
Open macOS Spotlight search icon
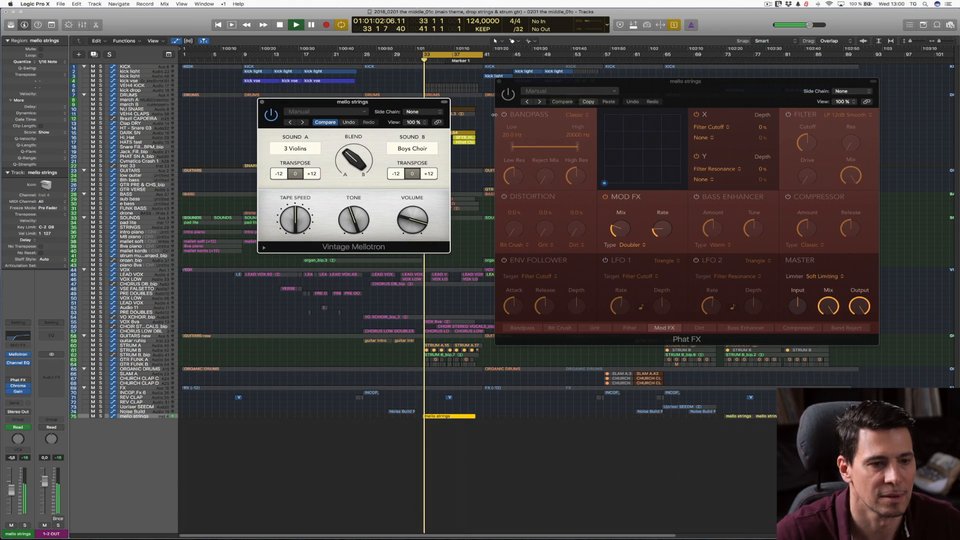tap(924, 4)
